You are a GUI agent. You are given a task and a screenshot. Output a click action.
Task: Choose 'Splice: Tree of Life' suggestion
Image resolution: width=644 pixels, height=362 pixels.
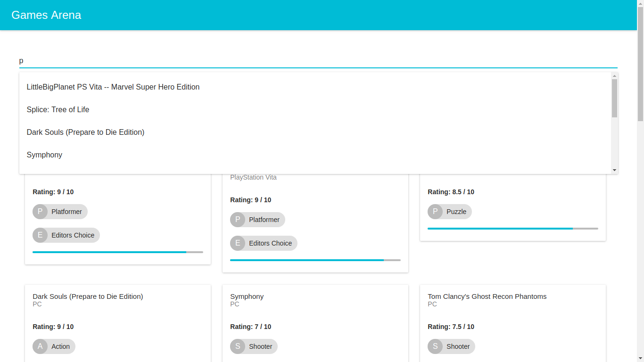pyautogui.click(x=315, y=110)
